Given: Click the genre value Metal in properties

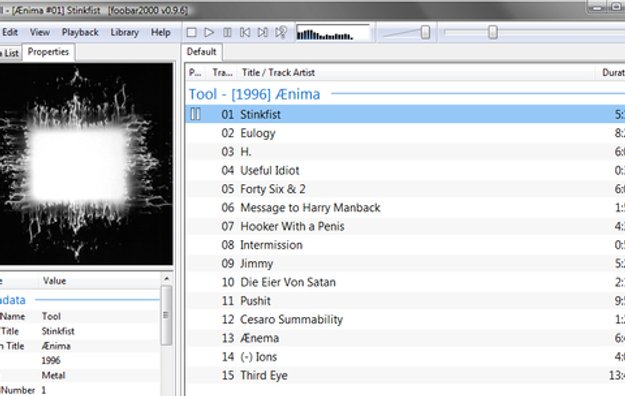Looking at the screenshot, I should [x=53, y=376].
